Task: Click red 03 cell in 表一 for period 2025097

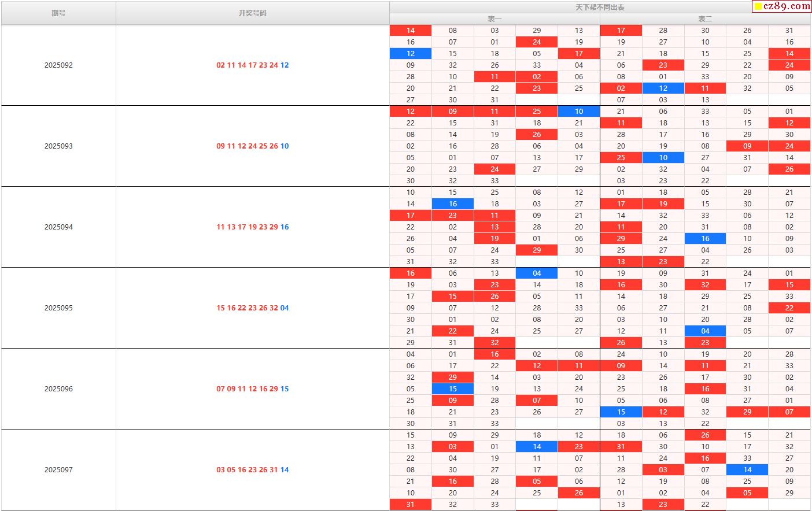Action: (453, 447)
